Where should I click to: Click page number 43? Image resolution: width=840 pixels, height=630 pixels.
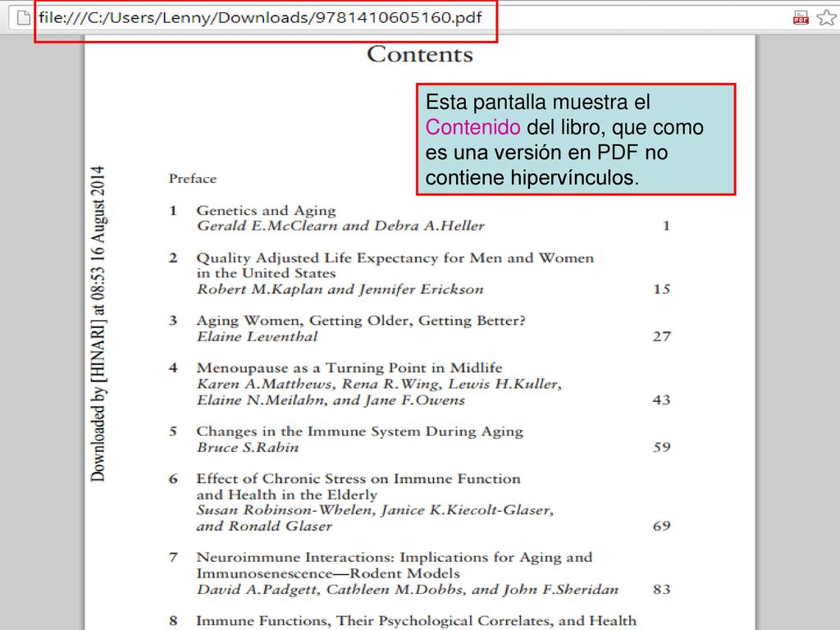click(662, 400)
